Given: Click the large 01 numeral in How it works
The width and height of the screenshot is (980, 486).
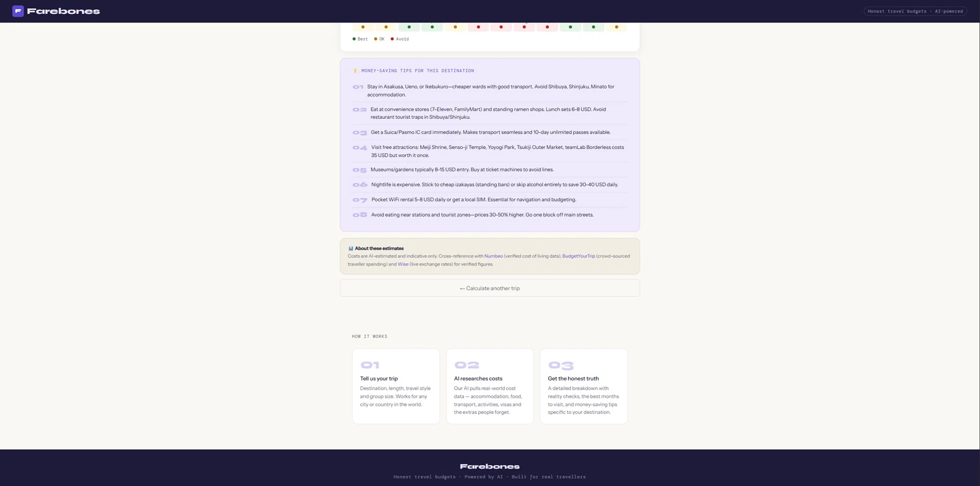Looking at the screenshot, I should pyautogui.click(x=370, y=365).
